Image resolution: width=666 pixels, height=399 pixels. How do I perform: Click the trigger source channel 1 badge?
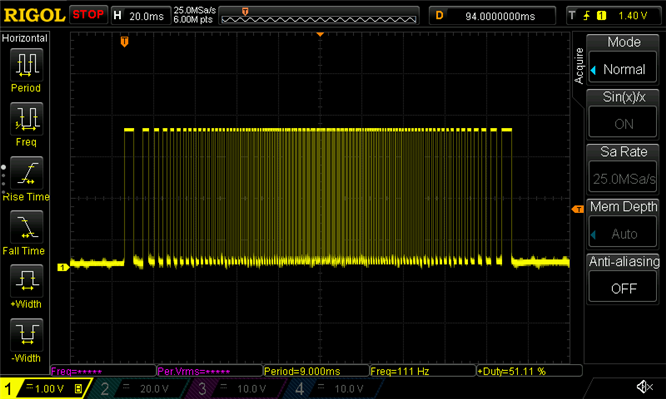click(x=601, y=16)
